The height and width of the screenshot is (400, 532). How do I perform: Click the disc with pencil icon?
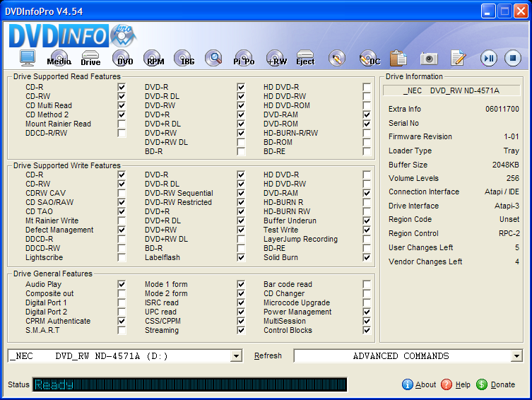click(337, 58)
